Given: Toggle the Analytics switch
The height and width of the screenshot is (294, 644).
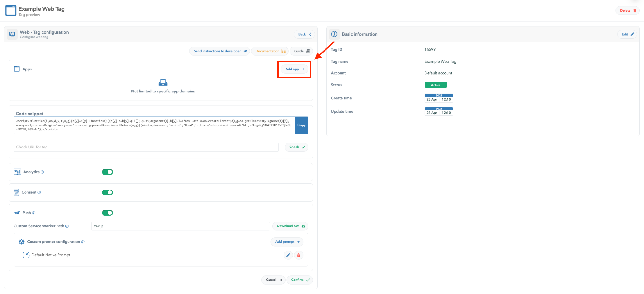Looking at the screenshot, I should pyautogui.click(x=107, y=172).
